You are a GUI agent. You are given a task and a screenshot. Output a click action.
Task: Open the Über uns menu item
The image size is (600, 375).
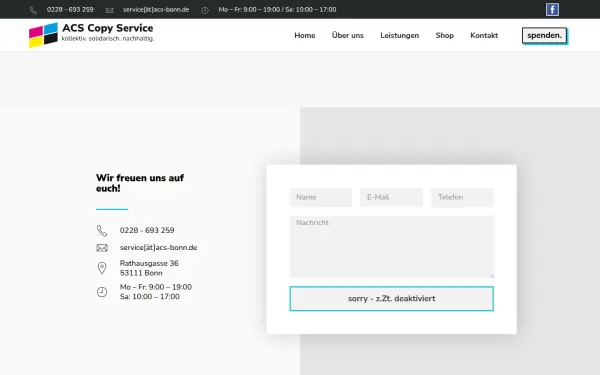(x=347, y=35)
